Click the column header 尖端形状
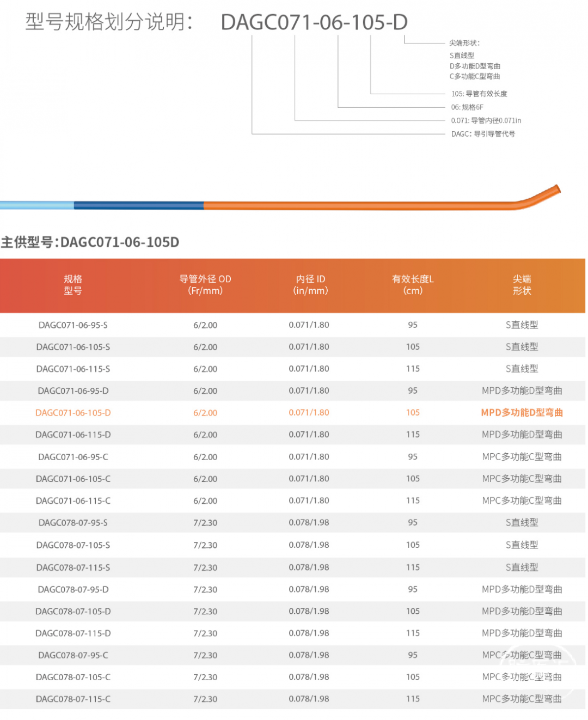588x720 pixels. pyautogui.click(x=522, y=285)
